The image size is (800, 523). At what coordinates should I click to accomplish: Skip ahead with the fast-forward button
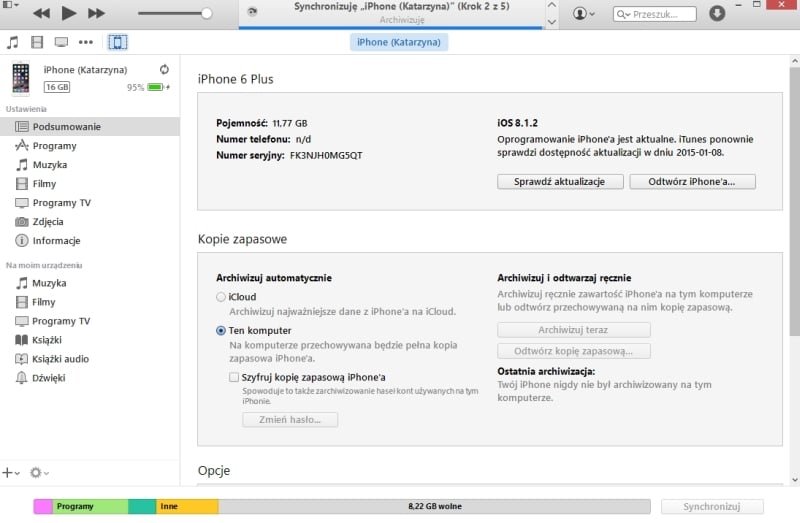tap(96, 13)
